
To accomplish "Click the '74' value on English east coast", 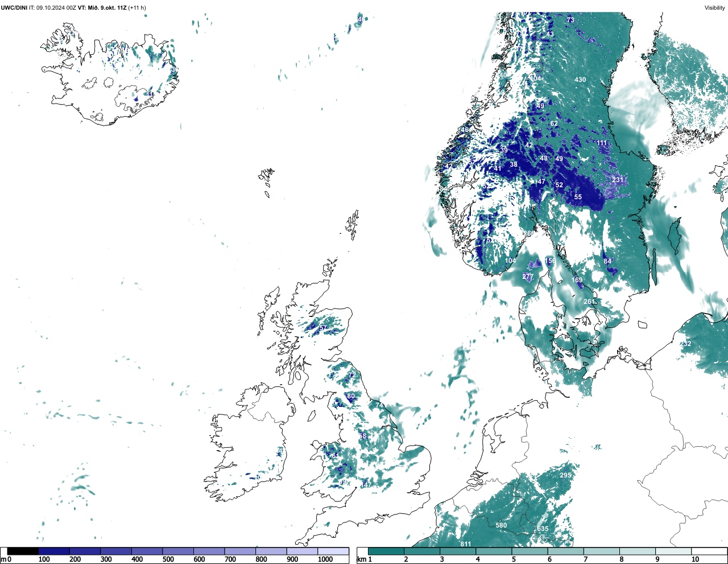I will click(x=379, y=405).
